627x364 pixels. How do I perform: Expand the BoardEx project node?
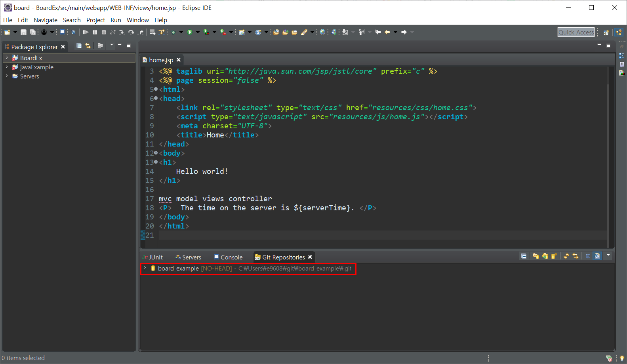7,58
